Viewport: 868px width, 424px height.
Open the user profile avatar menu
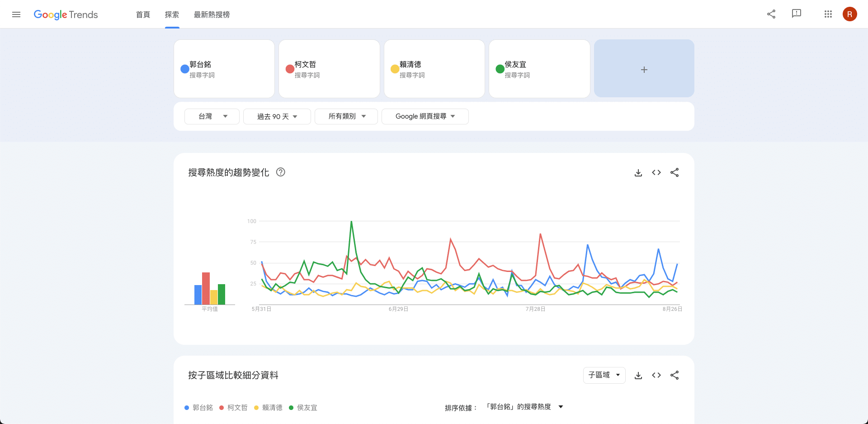850,14
